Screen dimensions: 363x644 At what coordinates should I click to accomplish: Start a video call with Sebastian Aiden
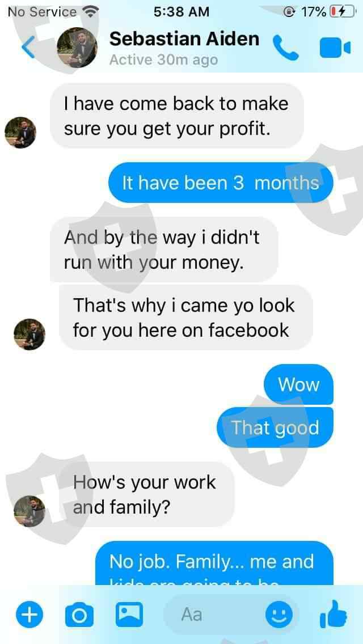[x=335, y=48]
